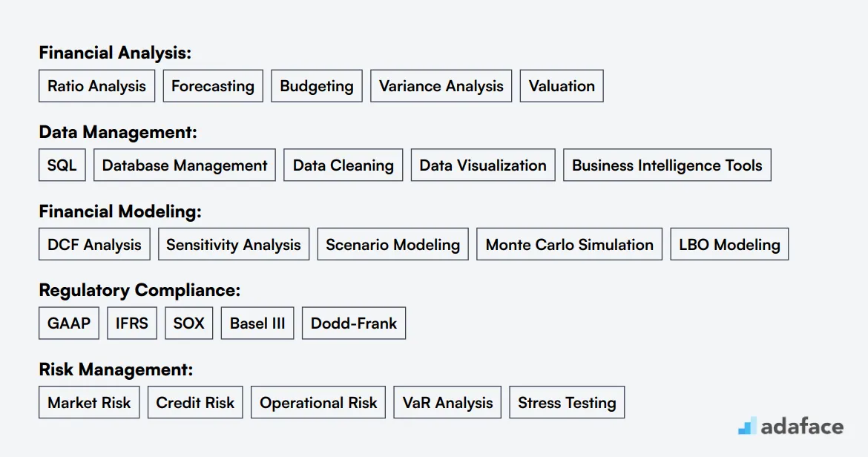Pick the Valuation tag
The height and width of the screenshot is (457, 868).
point(562,86)
